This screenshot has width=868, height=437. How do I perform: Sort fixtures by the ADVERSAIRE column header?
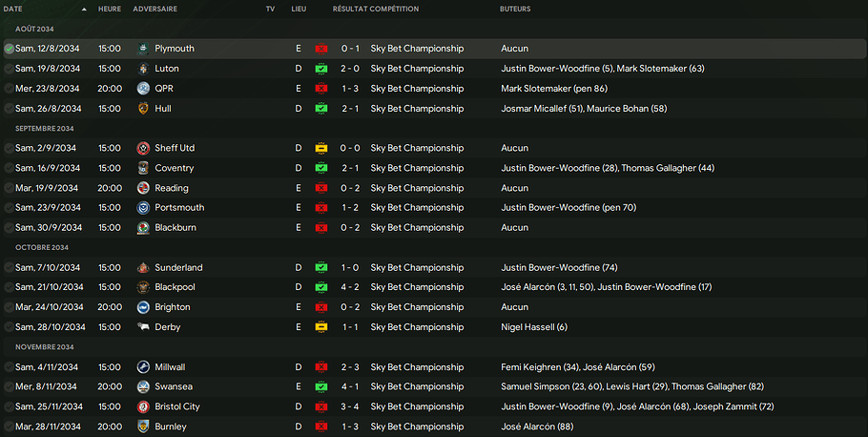point(154,9)
